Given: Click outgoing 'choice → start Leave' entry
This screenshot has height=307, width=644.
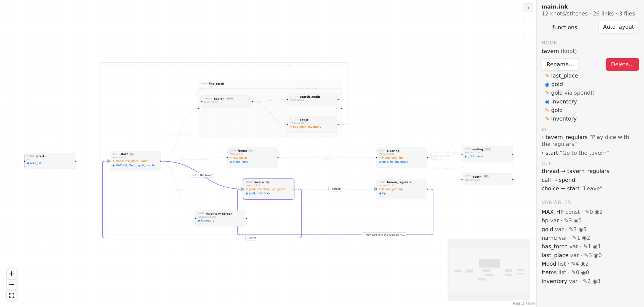Looking at the screenshot, I should pos(572,189).
